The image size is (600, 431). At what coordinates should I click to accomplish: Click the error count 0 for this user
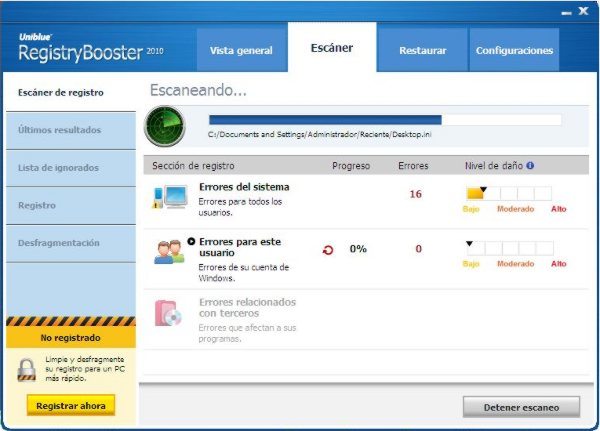pyautogui.click(x=419, y=249)
